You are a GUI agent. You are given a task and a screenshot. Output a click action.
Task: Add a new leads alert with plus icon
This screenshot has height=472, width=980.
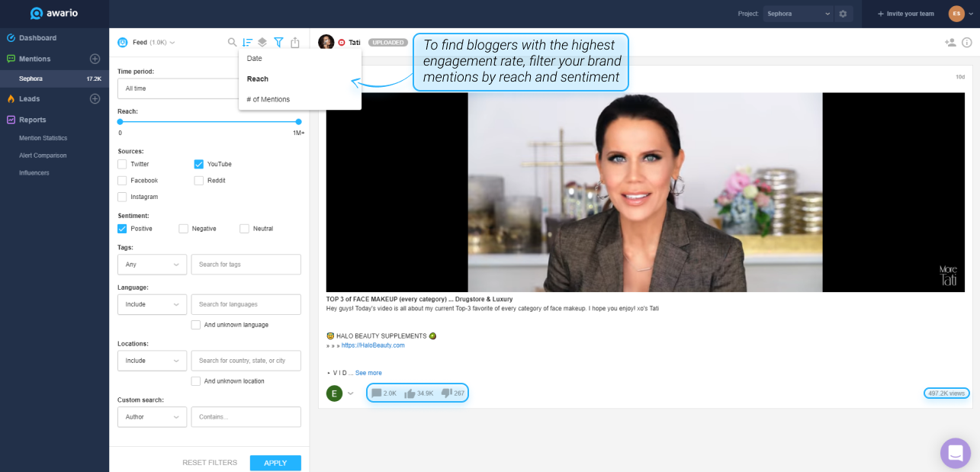[95, 98]
